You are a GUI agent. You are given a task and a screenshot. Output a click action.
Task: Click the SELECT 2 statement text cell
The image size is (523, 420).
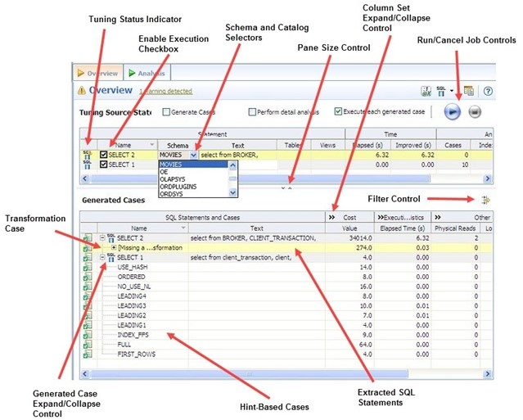coord(238,155)
